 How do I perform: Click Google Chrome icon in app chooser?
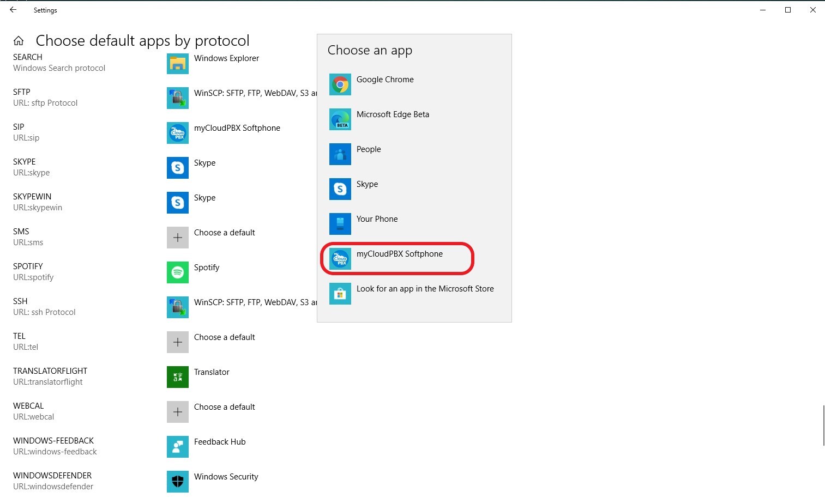click(x=340, y=84)
